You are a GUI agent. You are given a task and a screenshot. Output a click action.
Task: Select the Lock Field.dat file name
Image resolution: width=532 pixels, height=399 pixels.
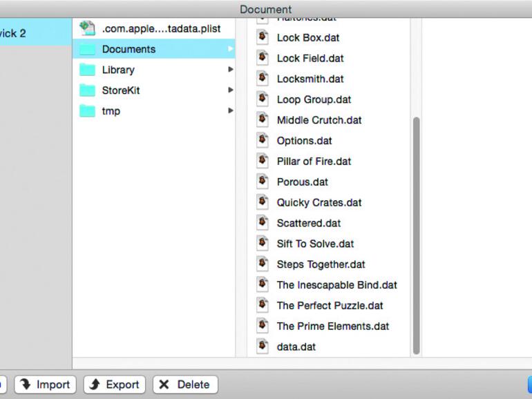pyautogui.click(x=310, y=58)
